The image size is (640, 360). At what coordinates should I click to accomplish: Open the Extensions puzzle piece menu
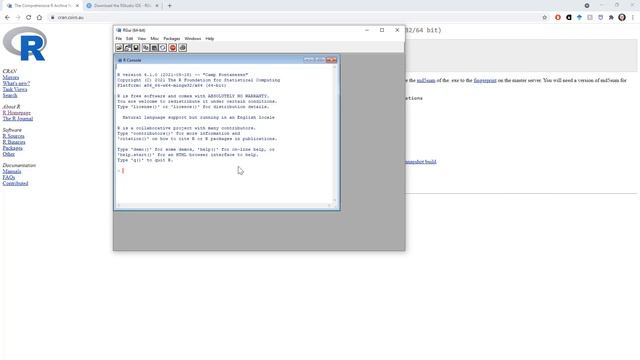coord(611,18)
